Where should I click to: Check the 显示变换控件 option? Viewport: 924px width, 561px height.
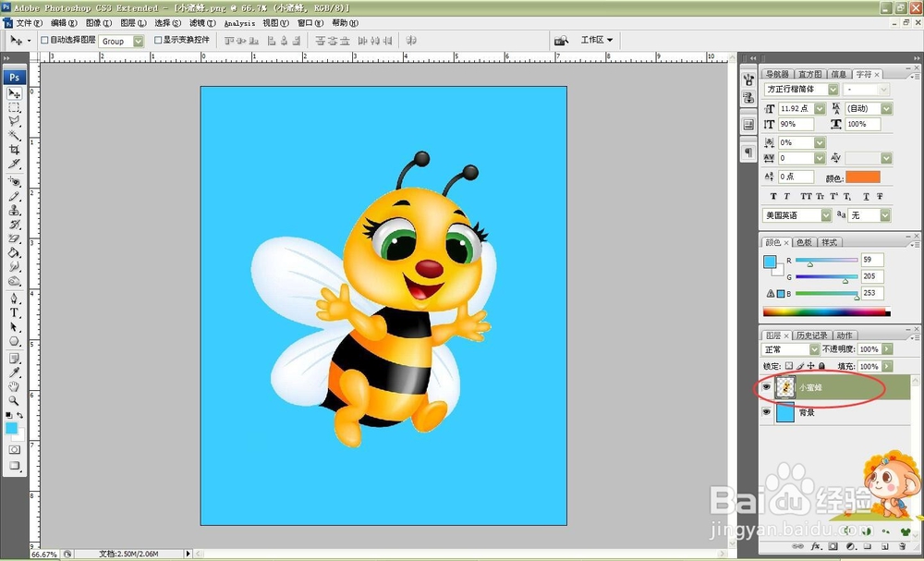pyautogui.click(x=158, y=41)
